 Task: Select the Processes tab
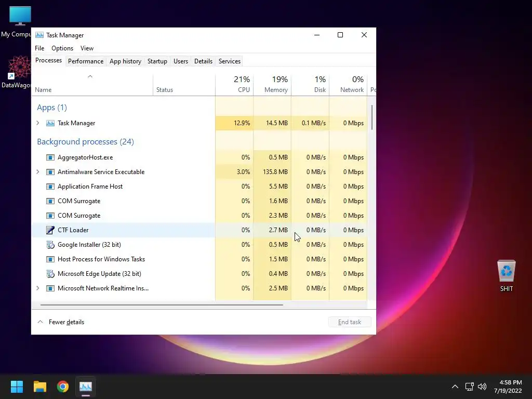click(x=48, y=60)
